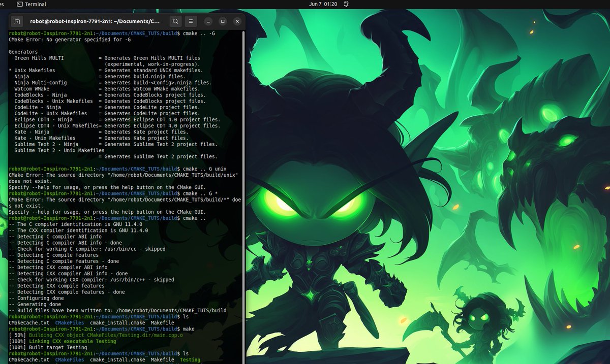Open the clock showing Jun 7 01:20
This screenshot has height=364, width=610.
(323, 4)
